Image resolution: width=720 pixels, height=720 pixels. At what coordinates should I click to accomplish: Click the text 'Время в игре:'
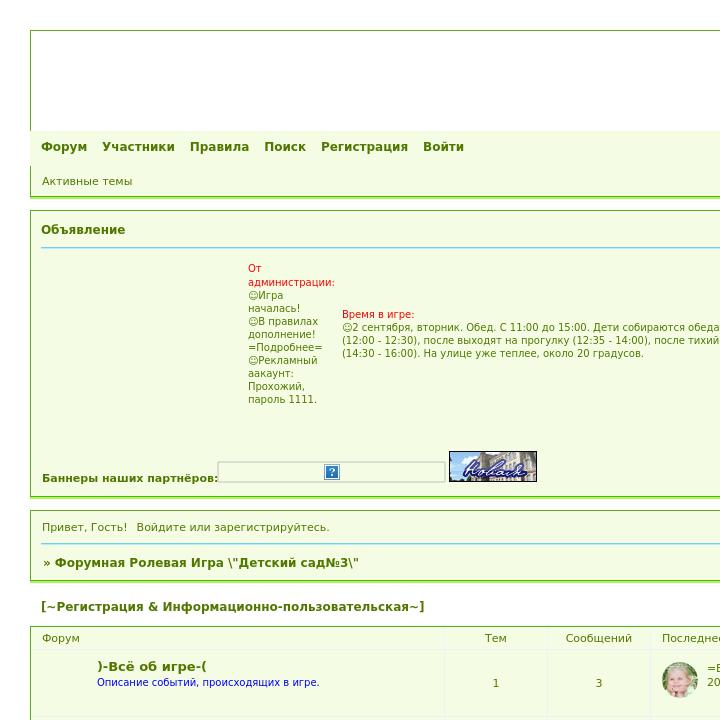(378, 315)
